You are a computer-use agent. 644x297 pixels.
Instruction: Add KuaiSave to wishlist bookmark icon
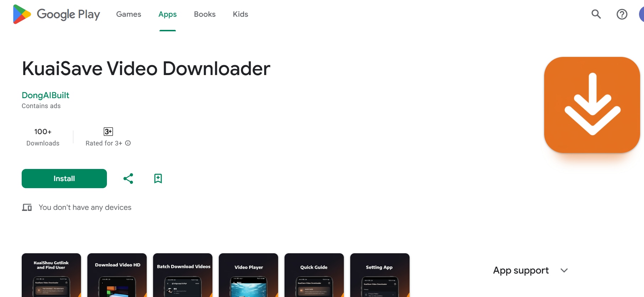pyautogui.click(x=158, y=179)
